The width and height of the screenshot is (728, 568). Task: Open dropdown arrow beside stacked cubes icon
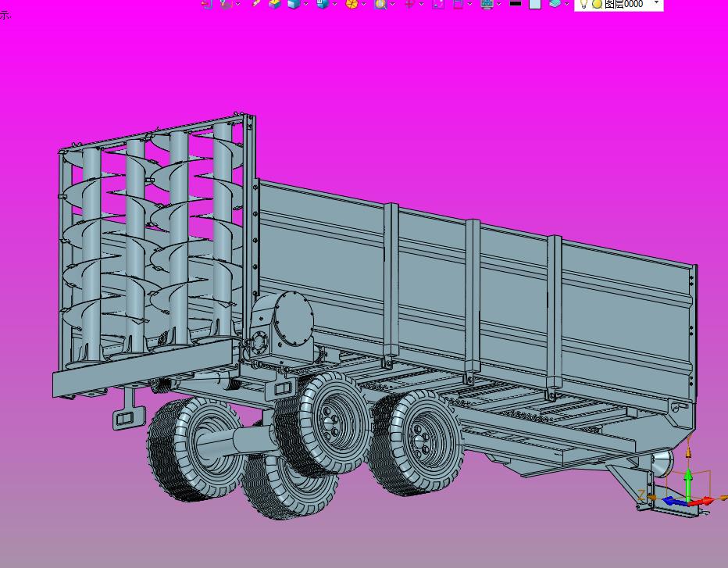click(335, 4)
